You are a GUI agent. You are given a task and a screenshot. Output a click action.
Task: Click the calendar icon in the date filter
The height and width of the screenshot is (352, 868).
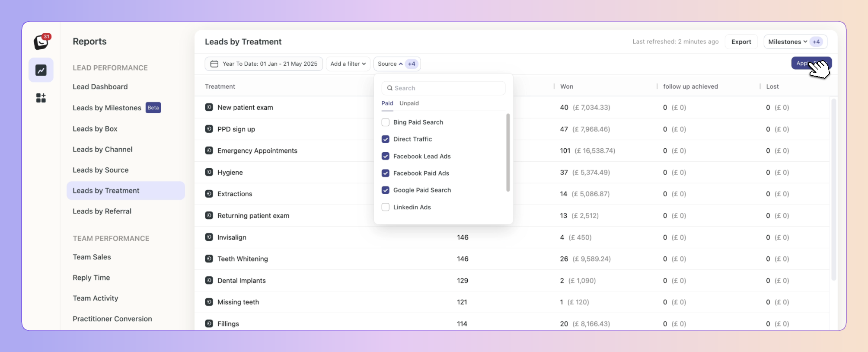[x=214, y=64]
